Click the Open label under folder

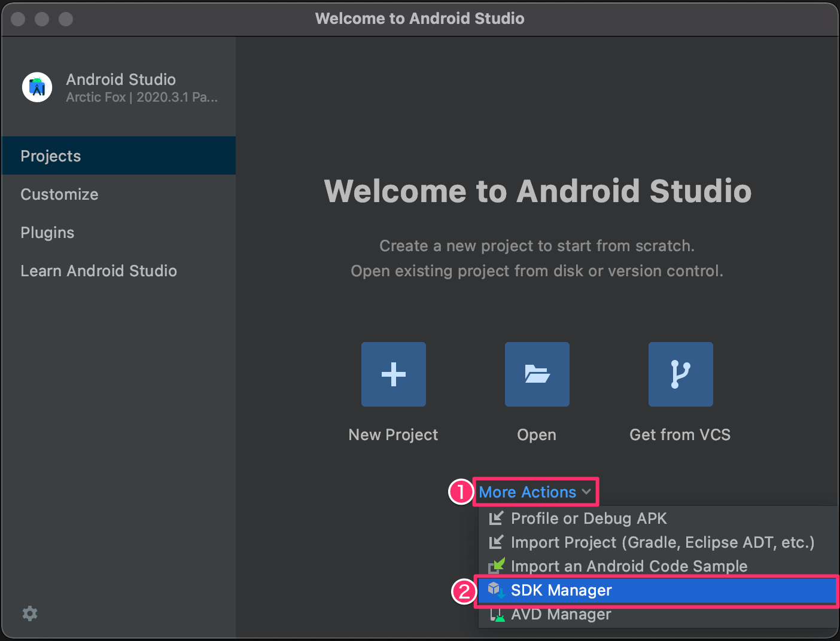coord(537,435)
